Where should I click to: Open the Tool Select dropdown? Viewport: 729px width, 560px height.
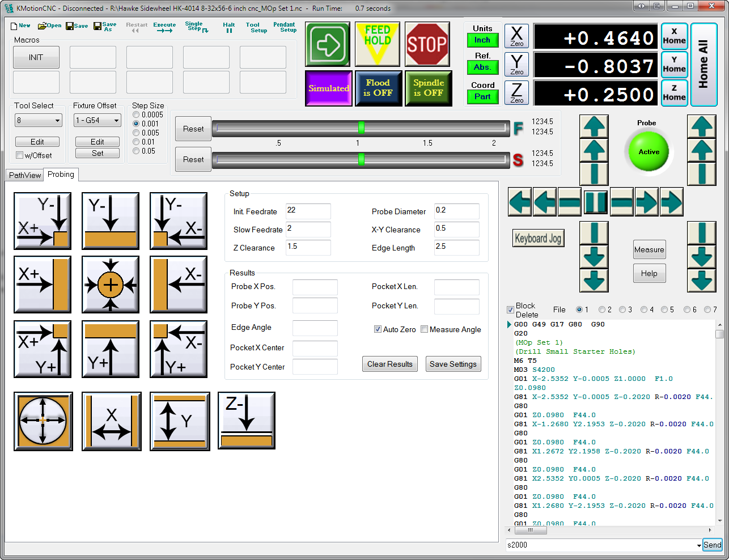57,121
